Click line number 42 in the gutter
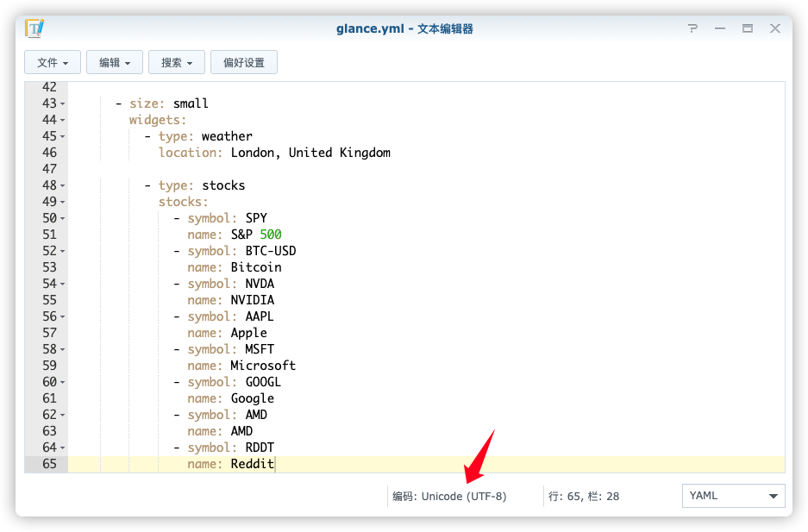This screenshot has height=532, width=808. (x=49, y=87)
